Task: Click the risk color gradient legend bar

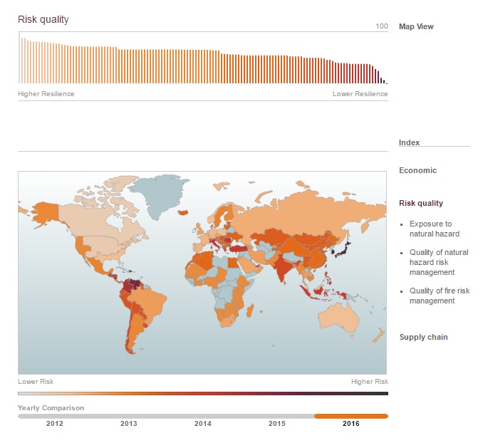Action: (203, 393)
